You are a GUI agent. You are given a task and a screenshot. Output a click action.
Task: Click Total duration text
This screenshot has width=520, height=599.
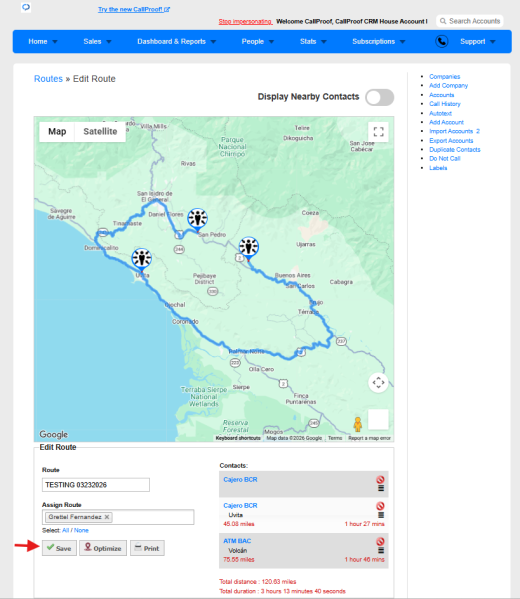[282, 591]
